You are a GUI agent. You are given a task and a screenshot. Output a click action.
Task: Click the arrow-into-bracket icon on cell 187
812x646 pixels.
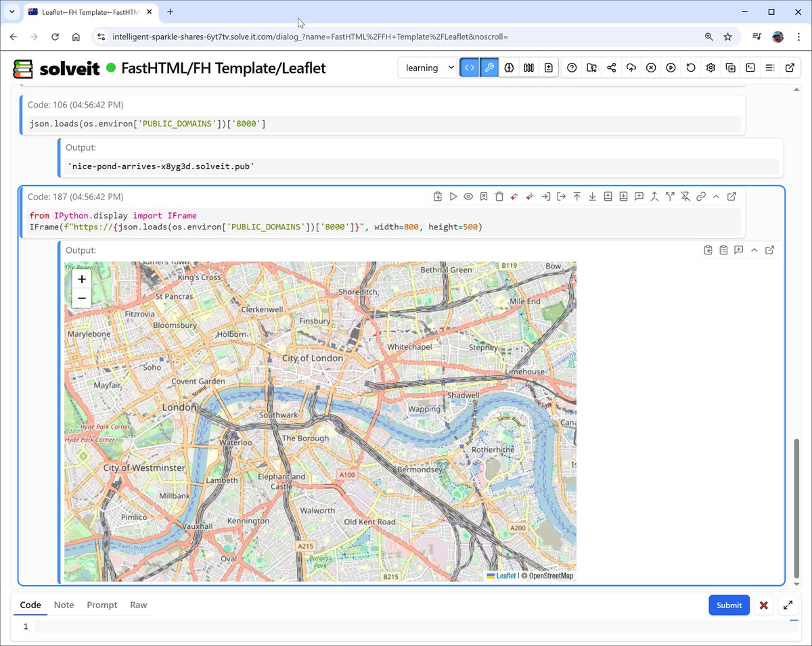[545, 197]
